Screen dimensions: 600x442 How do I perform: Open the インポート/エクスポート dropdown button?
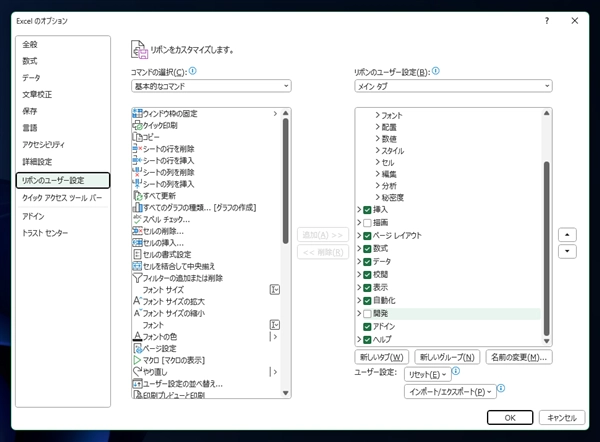point(450,392)
